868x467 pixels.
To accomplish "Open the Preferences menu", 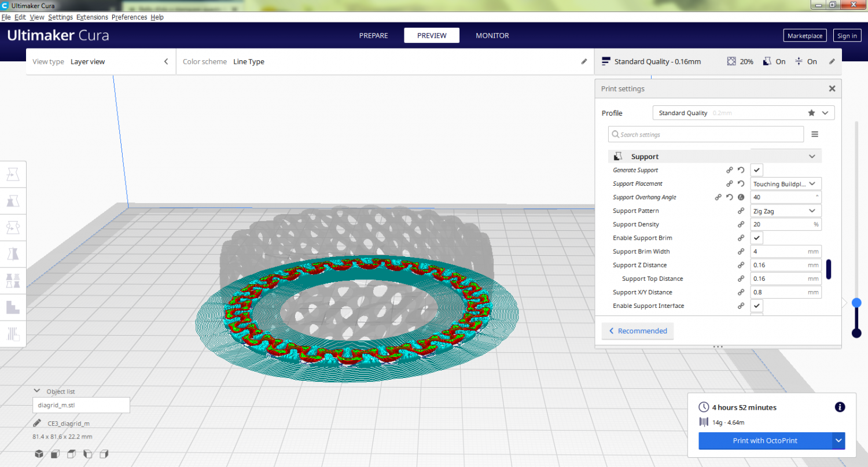I will click(130, 17).
